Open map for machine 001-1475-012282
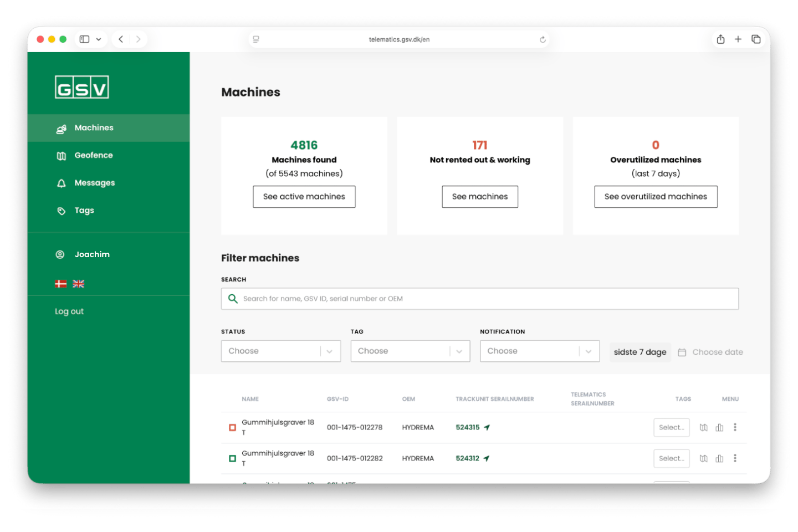 tap(704, 458)
